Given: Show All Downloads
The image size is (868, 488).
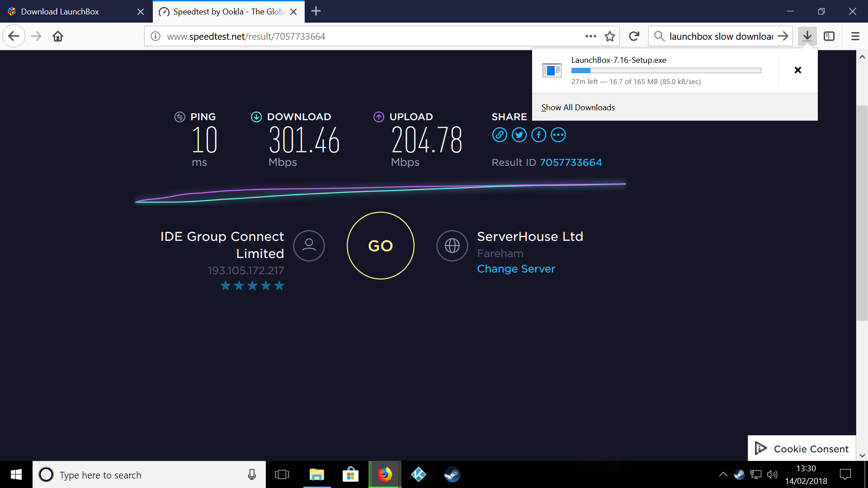Looking at the screenshot, I should [578, 107].
